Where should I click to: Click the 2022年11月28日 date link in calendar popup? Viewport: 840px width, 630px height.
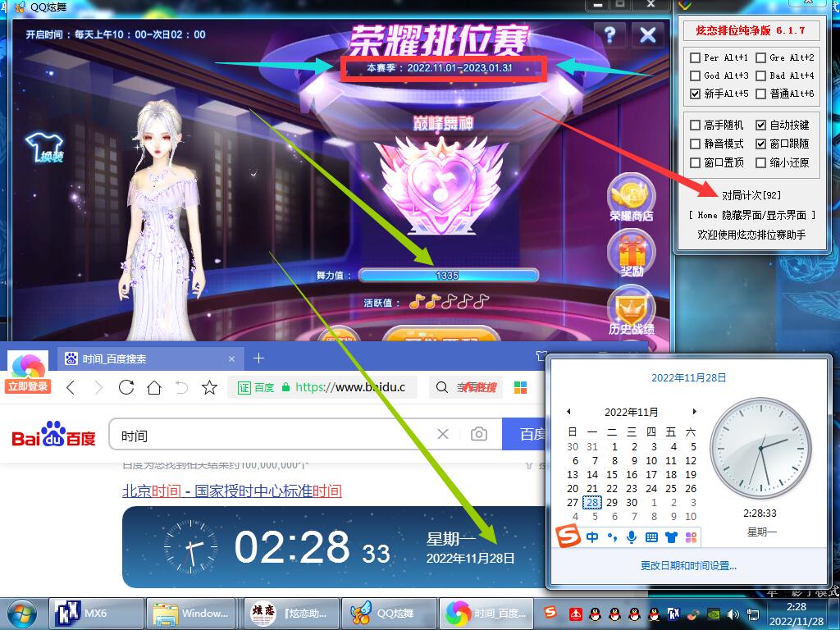coord(688,377)
